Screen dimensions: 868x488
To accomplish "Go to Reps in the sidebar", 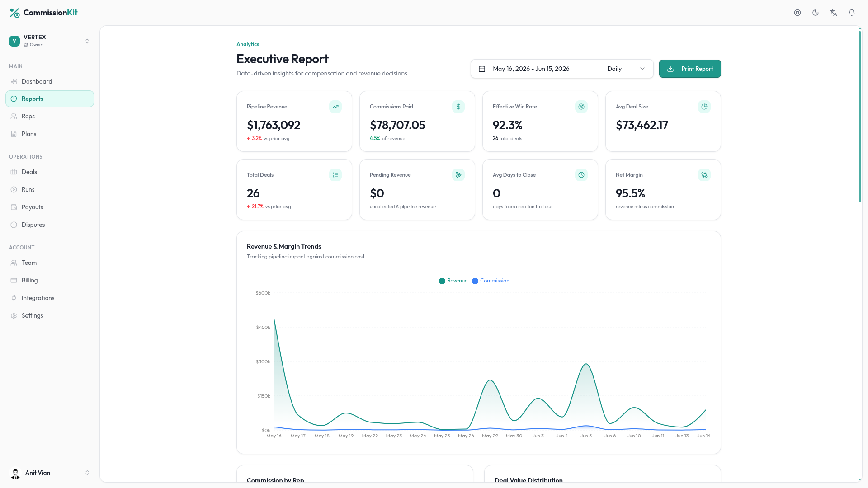I will 50,116.
